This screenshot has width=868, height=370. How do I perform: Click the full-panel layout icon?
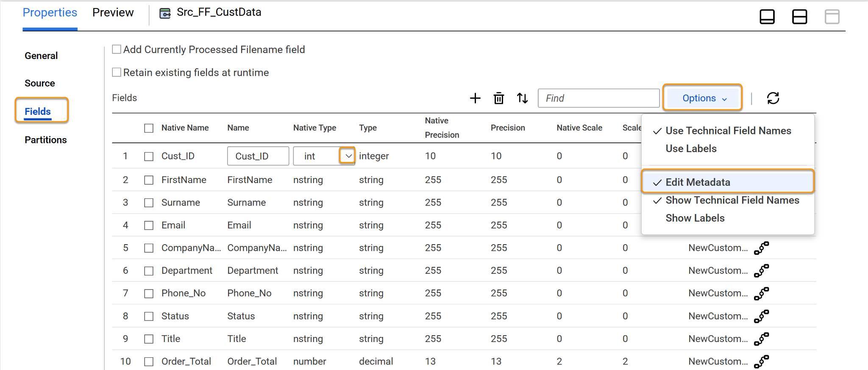point(832,17)
